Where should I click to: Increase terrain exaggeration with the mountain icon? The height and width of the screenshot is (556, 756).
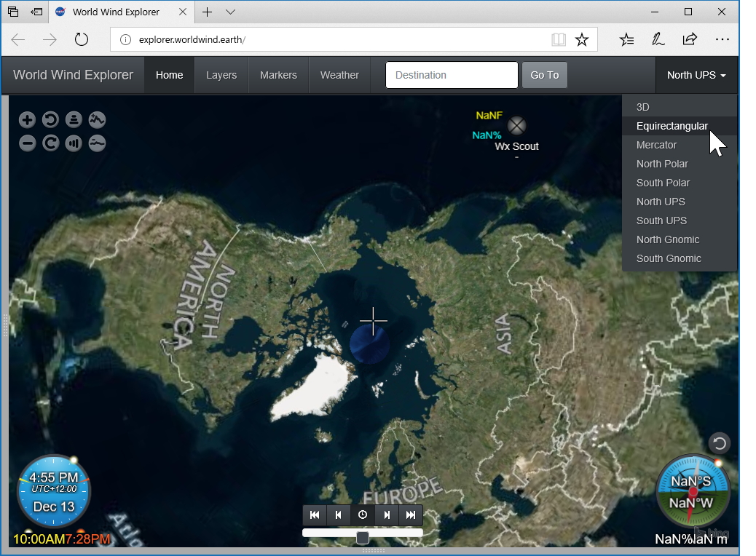(x=97, y=120)
